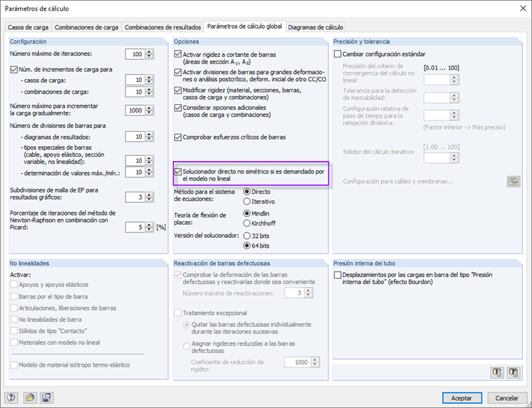
Task: Switch to Combinaciones de carga tab
Action: click(87, 27)
